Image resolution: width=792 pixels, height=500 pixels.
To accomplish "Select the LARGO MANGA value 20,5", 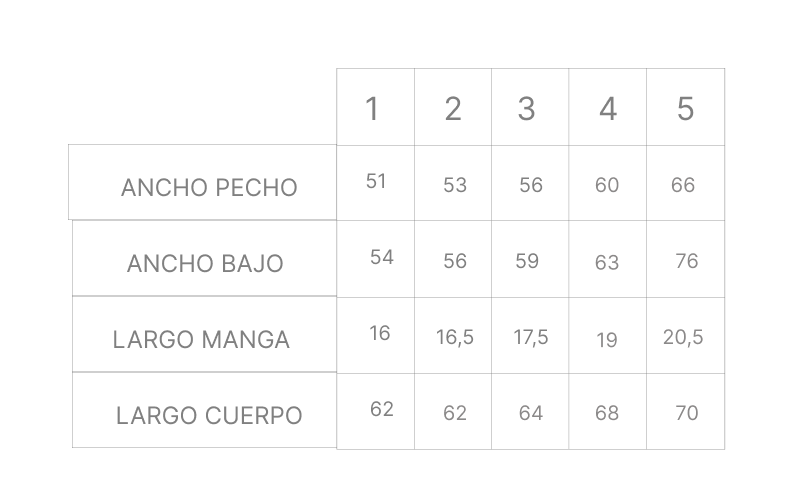I will point(683,337).
